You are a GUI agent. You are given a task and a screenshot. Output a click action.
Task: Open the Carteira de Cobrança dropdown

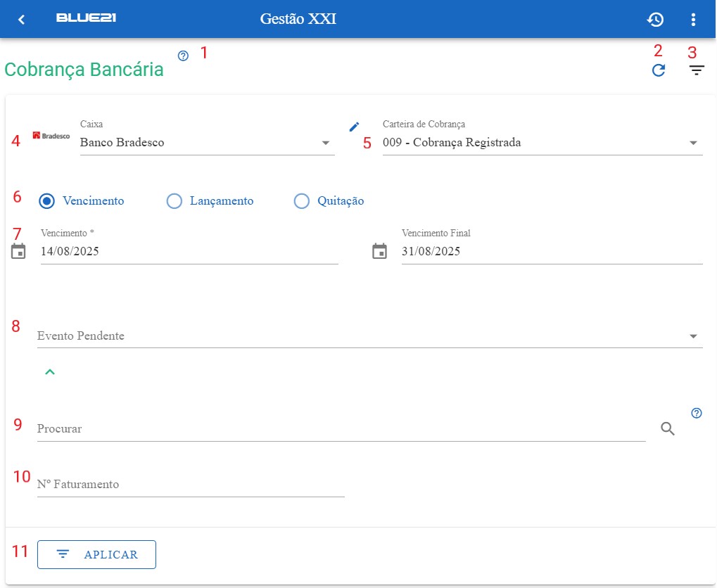pos(542,143)
